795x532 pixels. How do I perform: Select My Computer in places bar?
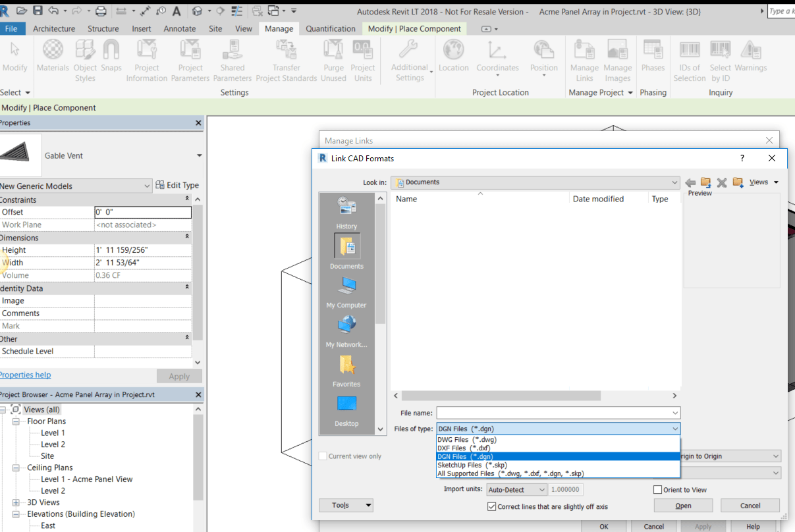(346, 292)
